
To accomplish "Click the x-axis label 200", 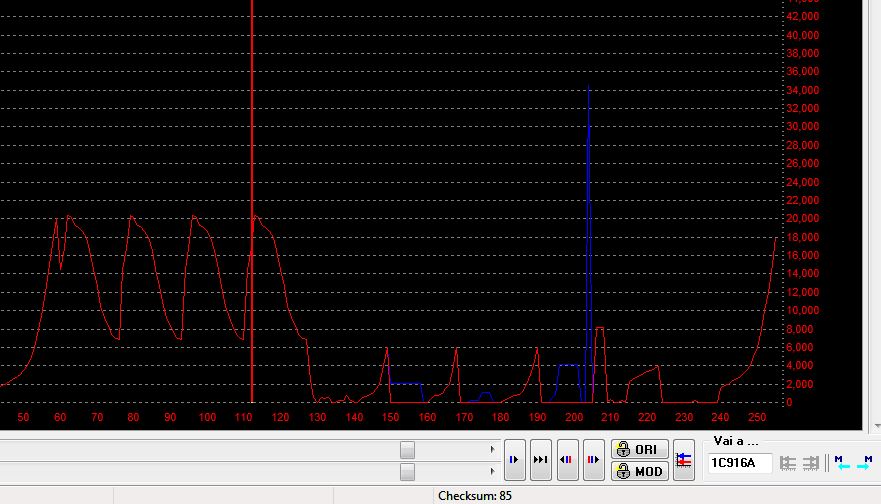I will coord(574,417).
